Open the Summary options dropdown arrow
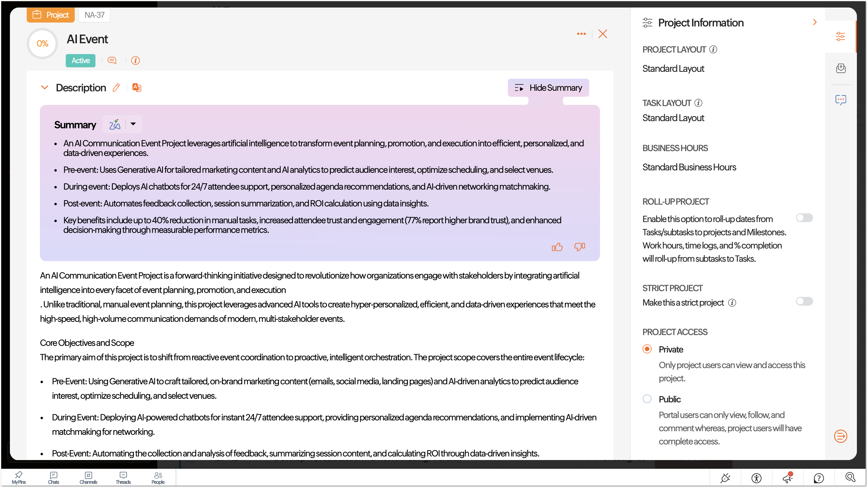868x488 pixels. [133, 124]
